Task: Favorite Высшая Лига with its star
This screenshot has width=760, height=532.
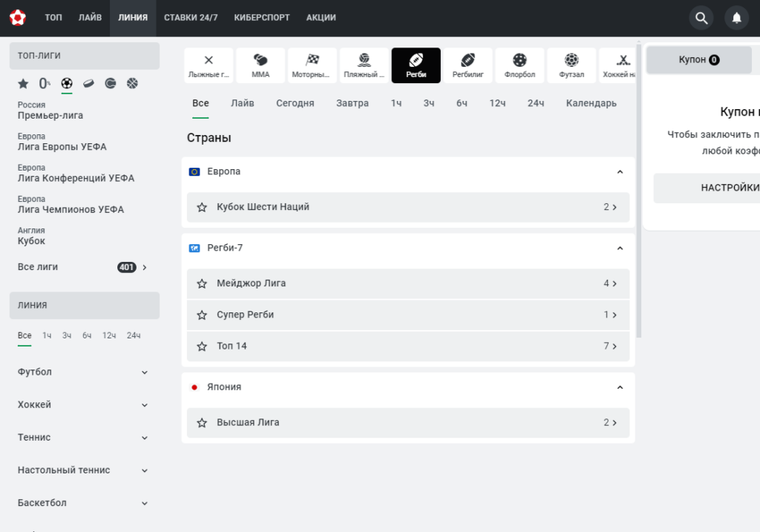Action: [202, 422]
